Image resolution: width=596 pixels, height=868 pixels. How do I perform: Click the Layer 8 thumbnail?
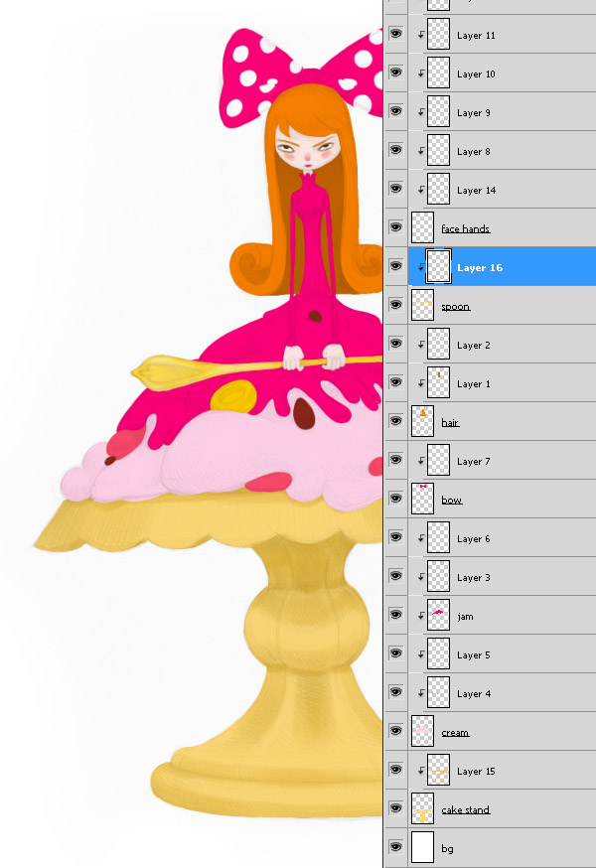tap(439, 150)
